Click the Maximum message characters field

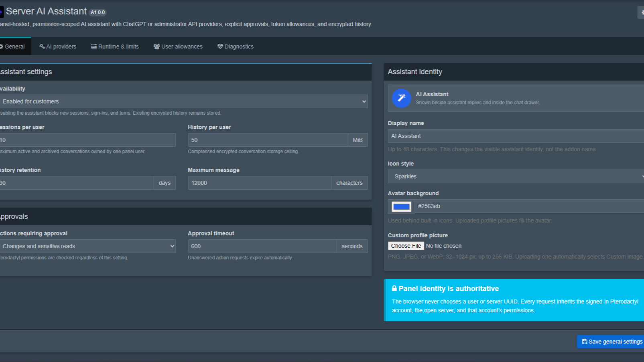tap(260, 183)
